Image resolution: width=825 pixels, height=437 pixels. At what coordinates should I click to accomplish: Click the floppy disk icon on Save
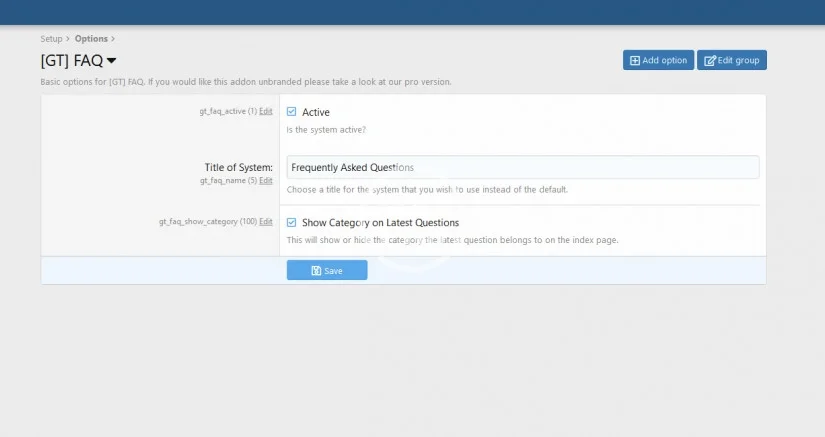(316, 271)
